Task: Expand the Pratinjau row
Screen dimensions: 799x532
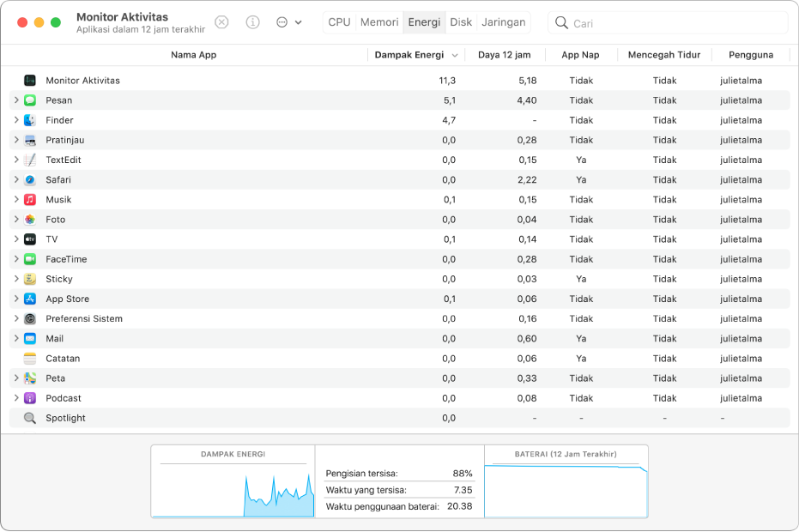Action: coord(16,140)
